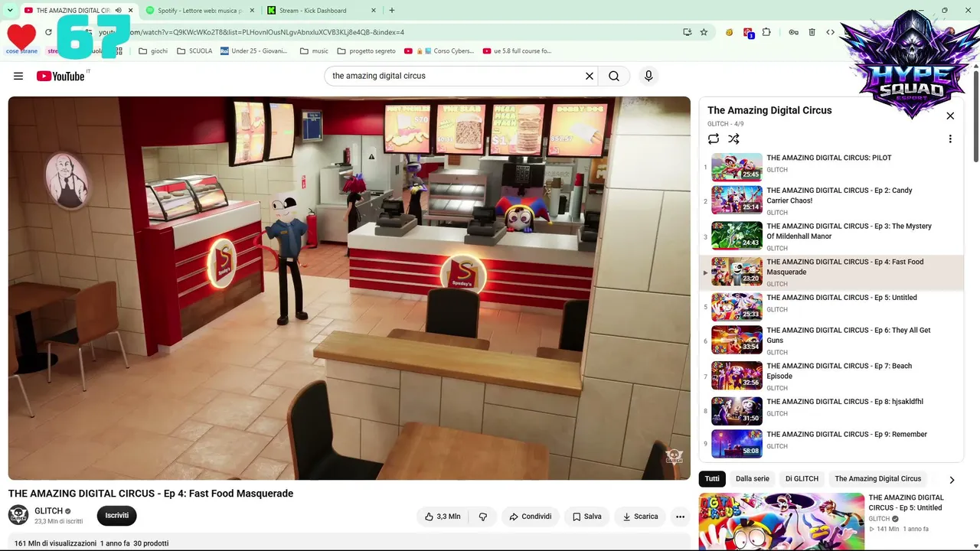Close the YouTube browser tab
Image resolution: width=980 pixels, height=551 pixels.
pos(131,11)
